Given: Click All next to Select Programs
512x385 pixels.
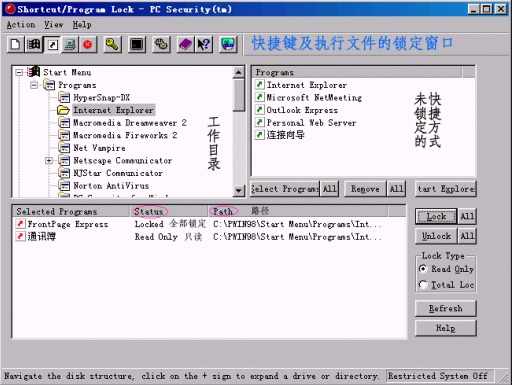Looking at the screenshot, I should coord(329,189).
